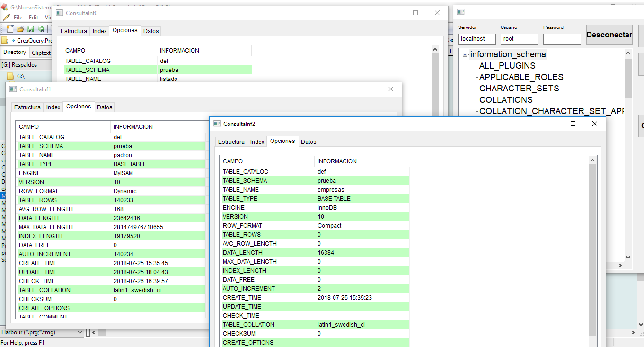Click the Save All toolbar icon

(41, 29)
